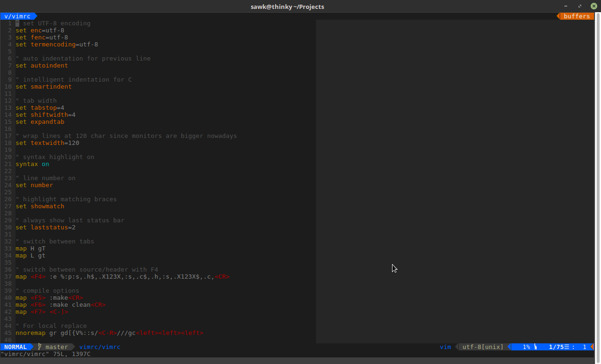Click the 'set showmatch' line
The width and height of the screenshot is (601, 364).
[40, 206]
